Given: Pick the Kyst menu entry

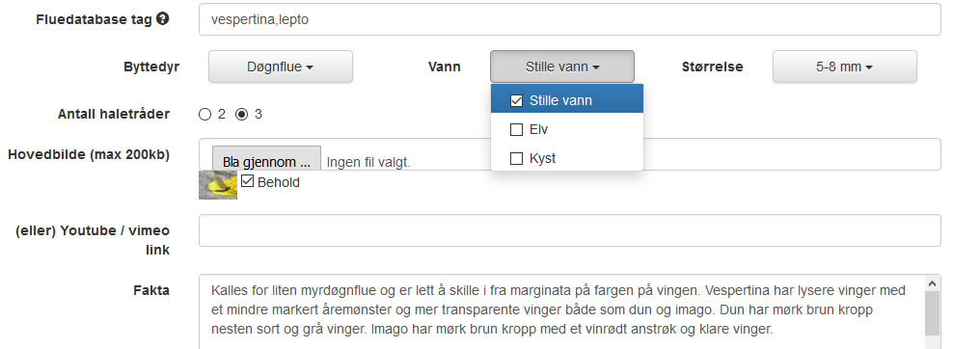Looking at the screenshot, I should (x=567, y=158).
